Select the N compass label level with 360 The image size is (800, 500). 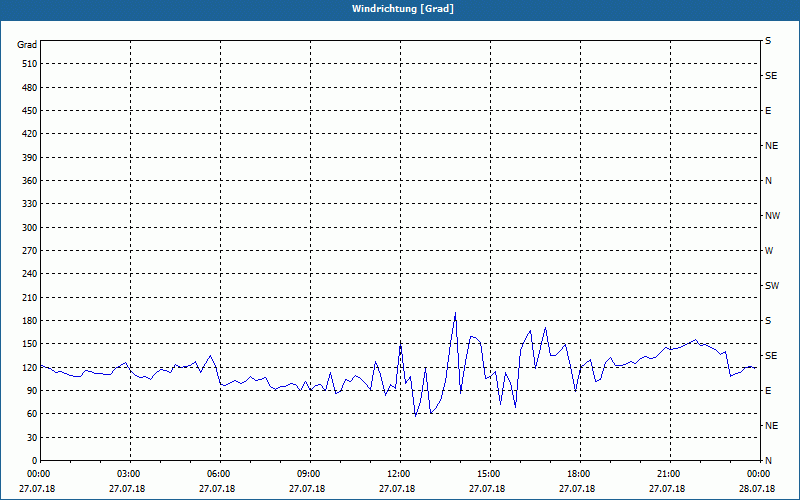[x=768, y=181]
